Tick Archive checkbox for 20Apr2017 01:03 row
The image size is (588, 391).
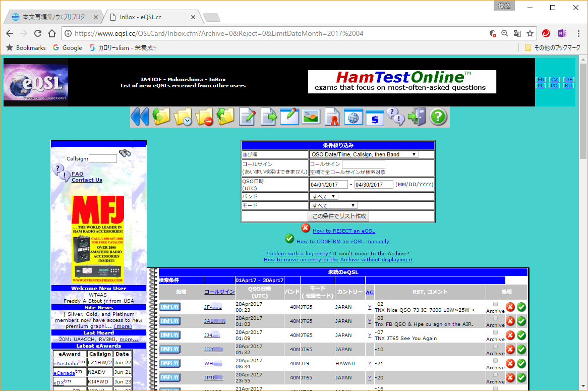[x=495, y=318]
